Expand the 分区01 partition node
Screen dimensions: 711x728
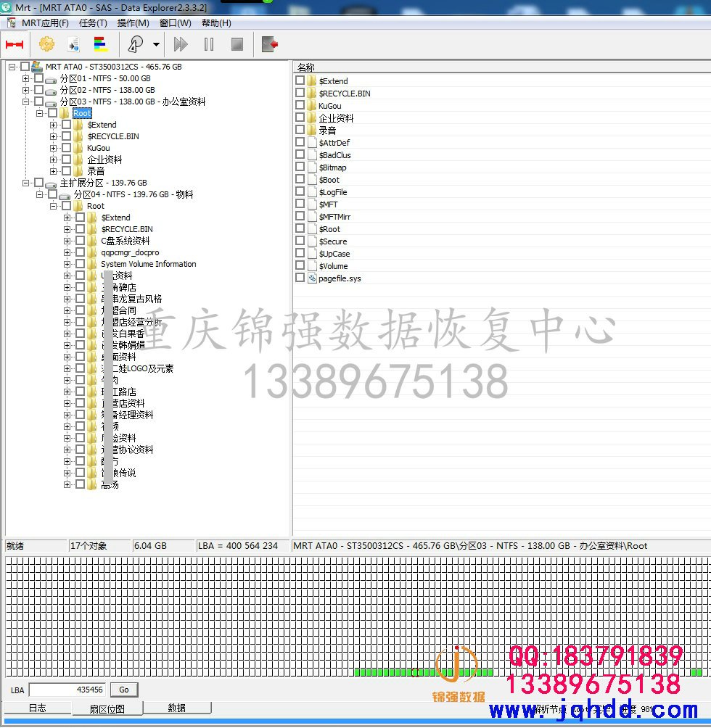coord(26,78)
